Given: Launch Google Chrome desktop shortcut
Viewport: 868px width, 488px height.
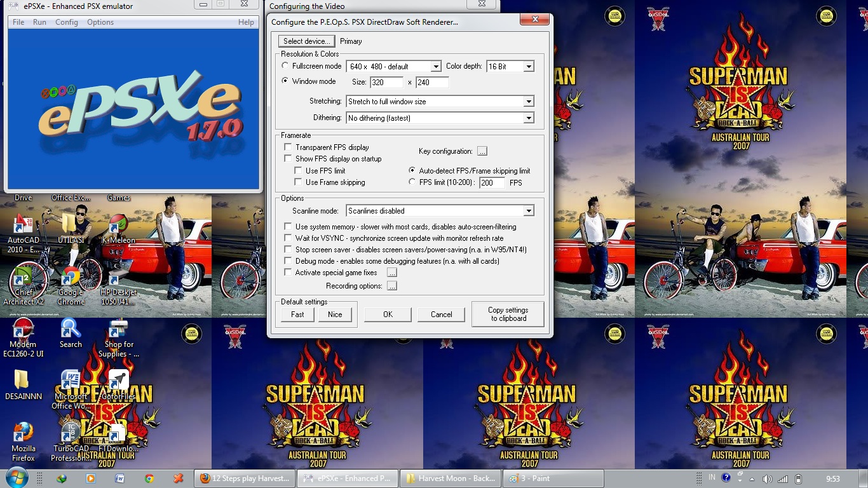Looking at the screenshot, I should click(x=71, y=286).
